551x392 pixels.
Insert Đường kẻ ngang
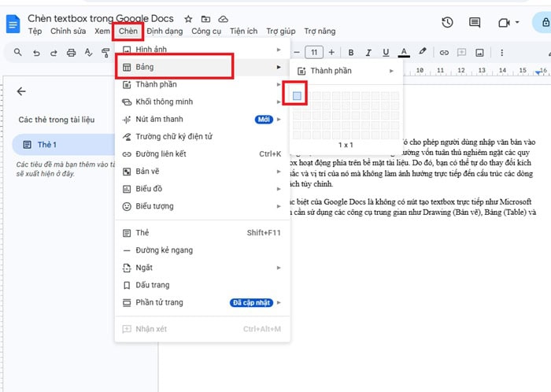coord(202,250)
